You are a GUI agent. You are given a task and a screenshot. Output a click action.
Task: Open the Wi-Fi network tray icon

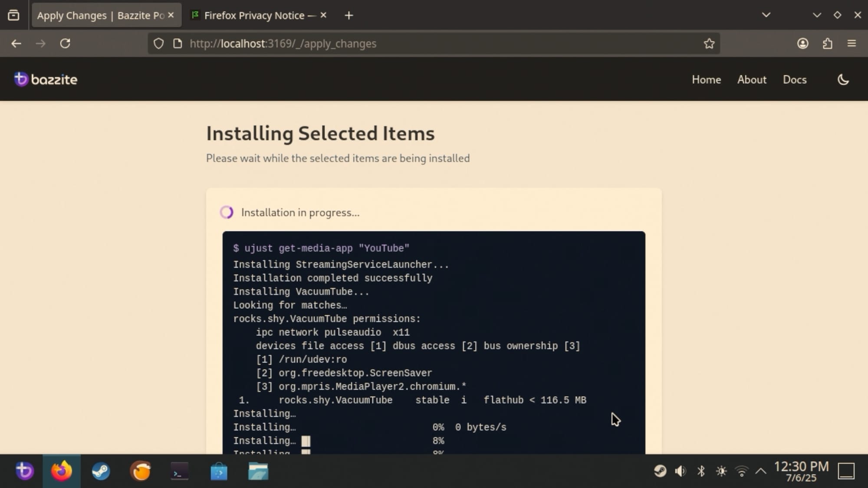point(742,471)
